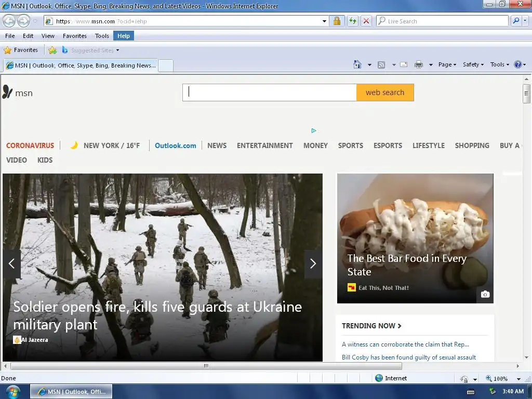This screenshot has height=399, width=532.
Task: Click the gallery camera icon on food card
Action: click(485, 294)
